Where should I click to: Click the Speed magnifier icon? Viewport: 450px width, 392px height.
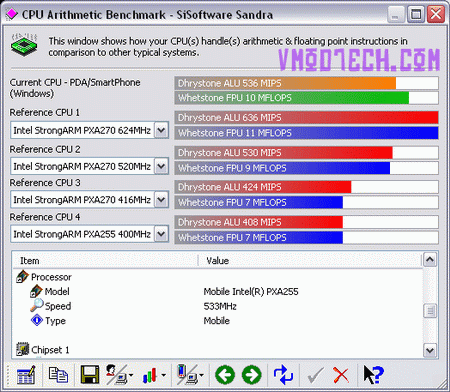tap(36, 305)
